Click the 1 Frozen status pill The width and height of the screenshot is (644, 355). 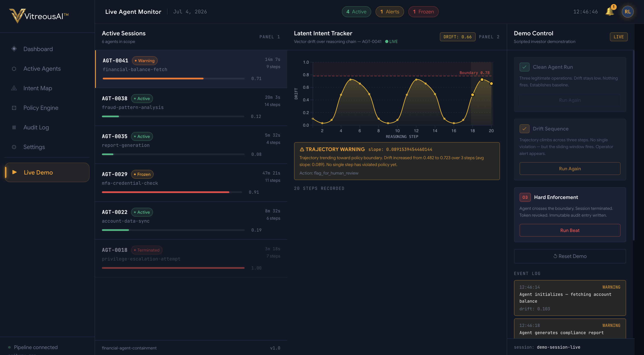(x=423, y=12)
